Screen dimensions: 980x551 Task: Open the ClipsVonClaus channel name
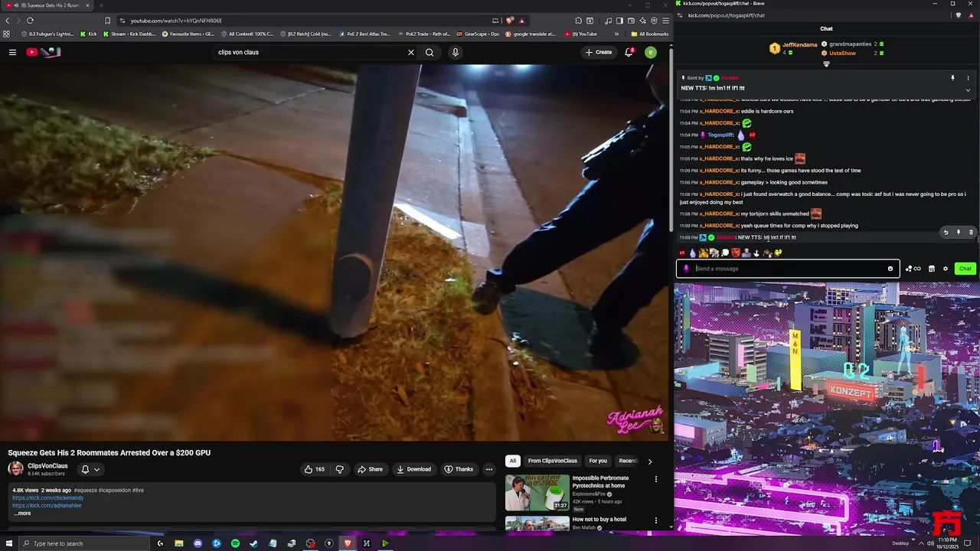pyautogui.click(x=47, y=465)
